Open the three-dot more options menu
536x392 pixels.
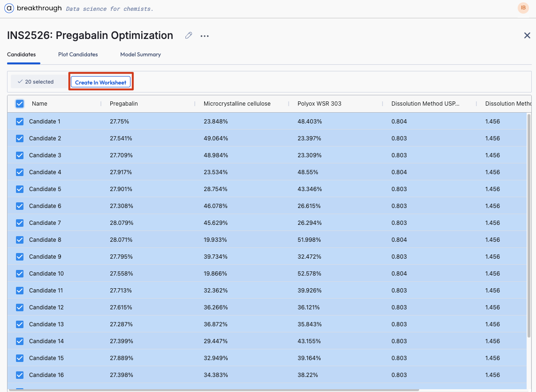click(x=205, y=36)
